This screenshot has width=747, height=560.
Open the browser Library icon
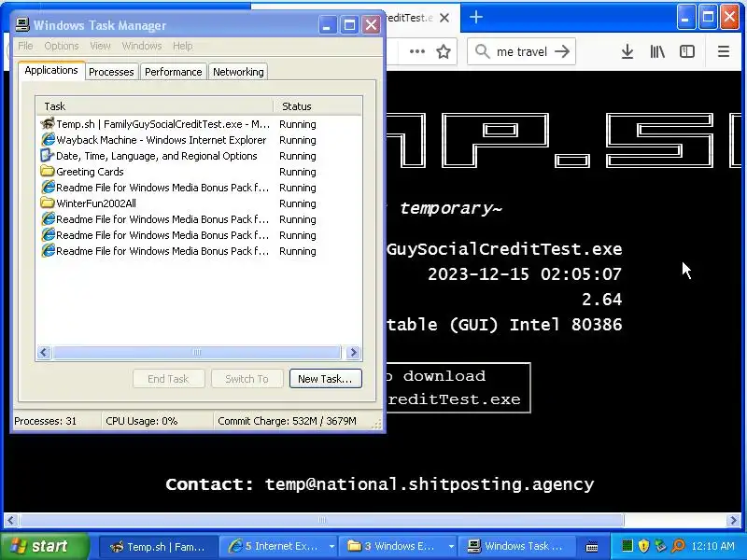click(x=657, y=51)
